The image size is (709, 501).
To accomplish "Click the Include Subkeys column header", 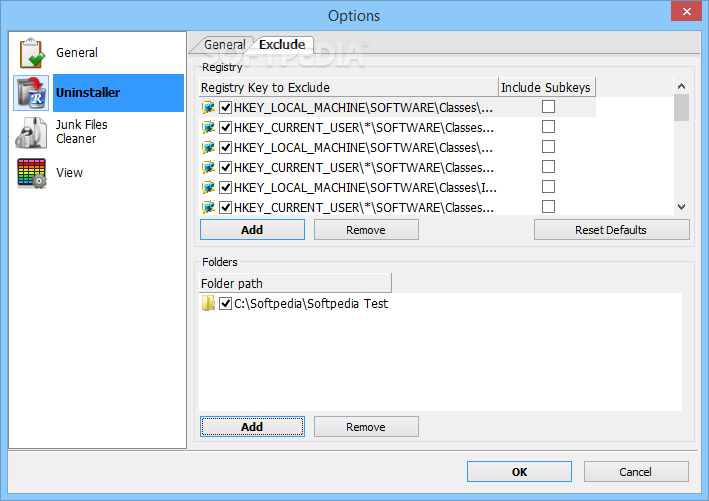I will point(547,87).
